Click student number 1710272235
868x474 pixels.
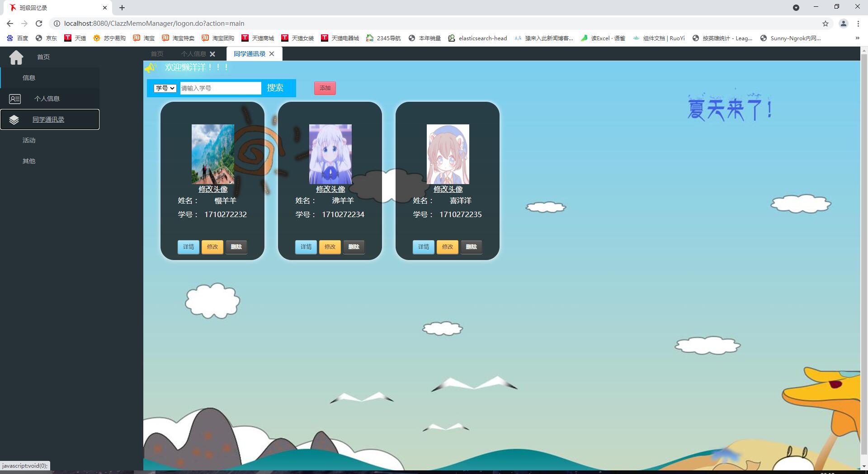pos(461,215)
